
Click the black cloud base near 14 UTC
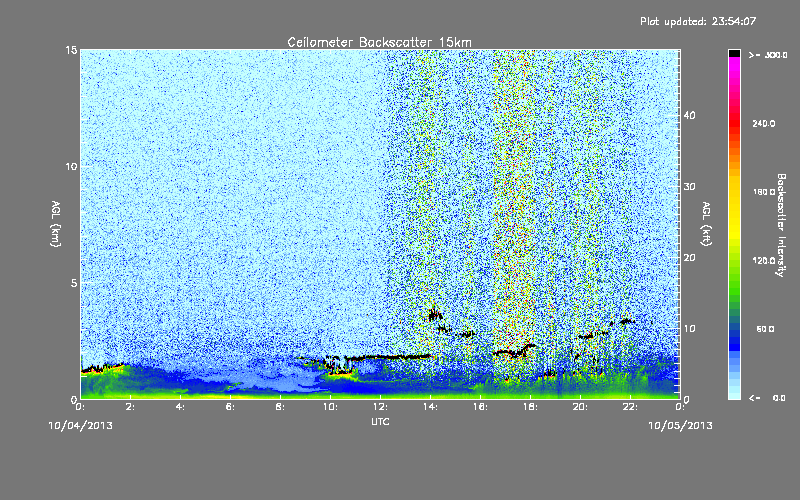tap(435, 315)
